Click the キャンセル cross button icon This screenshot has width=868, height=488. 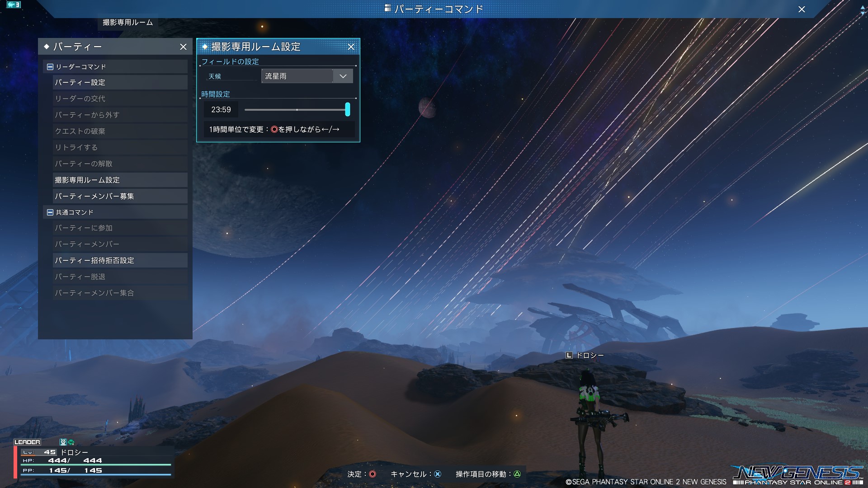pyautogui.click(x=438, y=474)
